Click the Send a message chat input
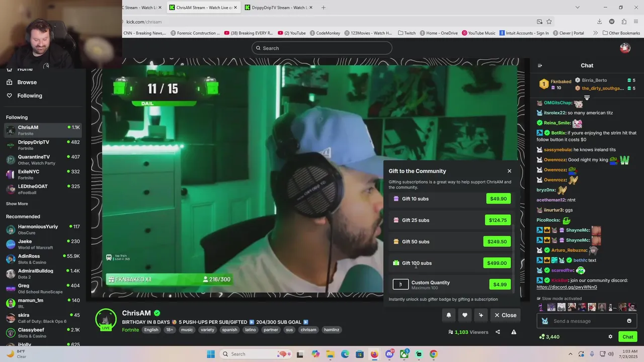The height and width of the screenshot is (362, 644). point(587,321)
